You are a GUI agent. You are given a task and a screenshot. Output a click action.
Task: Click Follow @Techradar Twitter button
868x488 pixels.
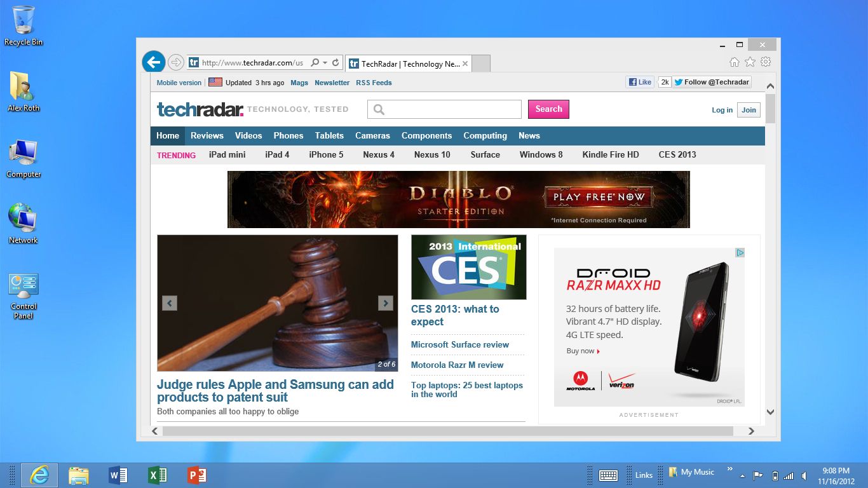pyautogui.click(x=712, y=82)
